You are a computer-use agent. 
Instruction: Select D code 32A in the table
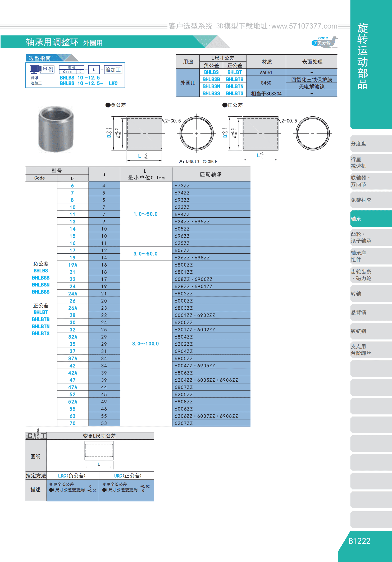72,337
